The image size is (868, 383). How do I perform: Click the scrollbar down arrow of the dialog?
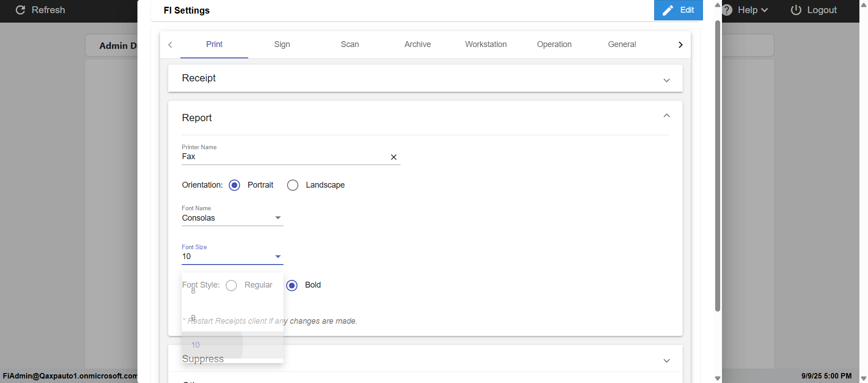(x=717, y=378)
